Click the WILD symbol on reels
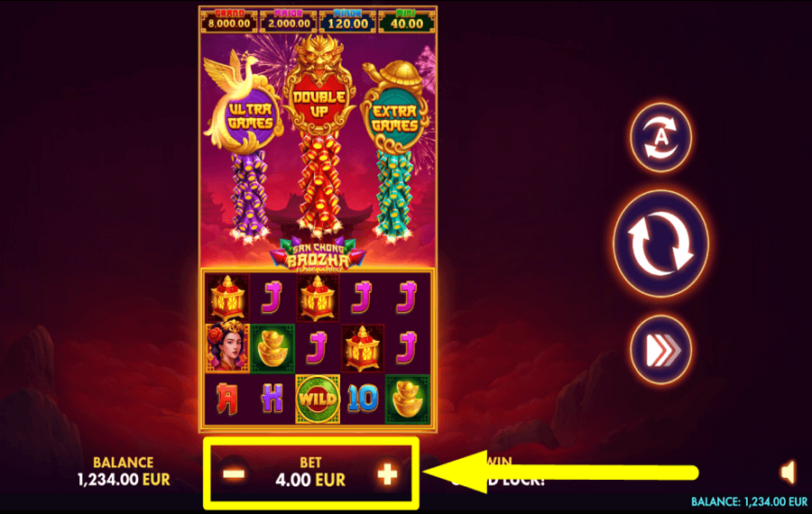812x514 pixels. pos(318,399)
